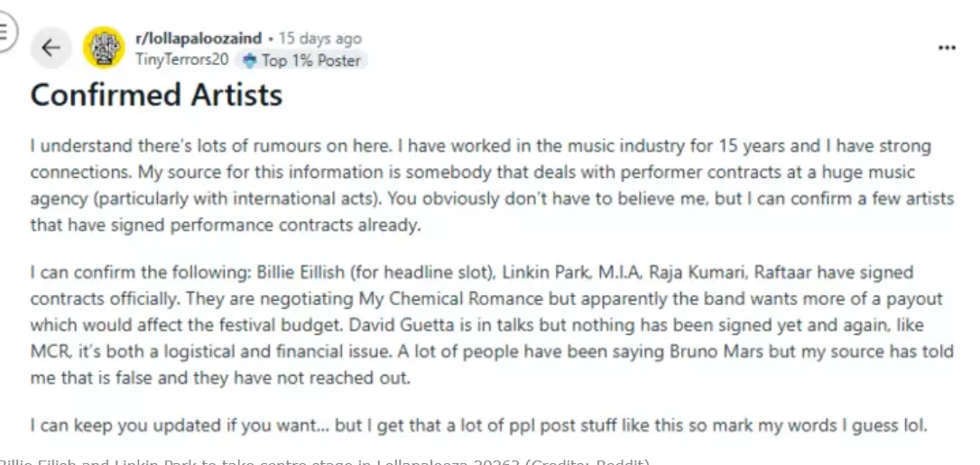Click the Top 1% Poster badge icon
Screen dimensions: 980x465
pyautogui.click(x=250, y=60)
